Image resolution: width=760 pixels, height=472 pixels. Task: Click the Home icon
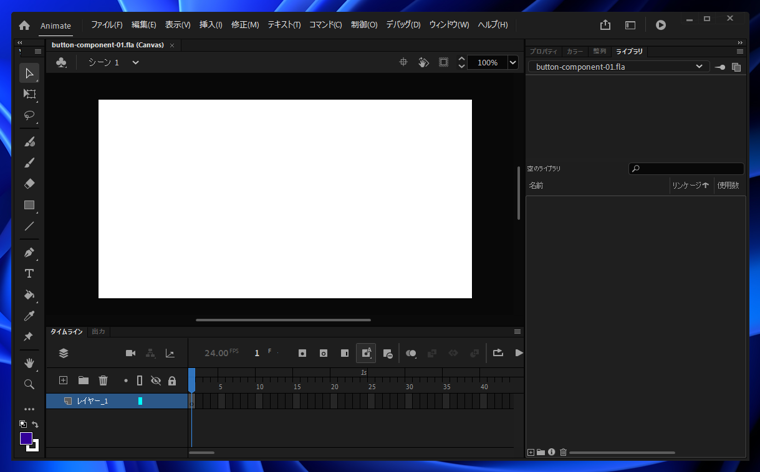tap(24, 25)
